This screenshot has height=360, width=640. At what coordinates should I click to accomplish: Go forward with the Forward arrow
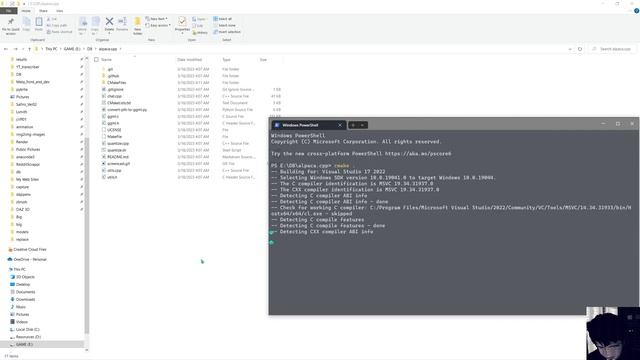pos(15,49)
